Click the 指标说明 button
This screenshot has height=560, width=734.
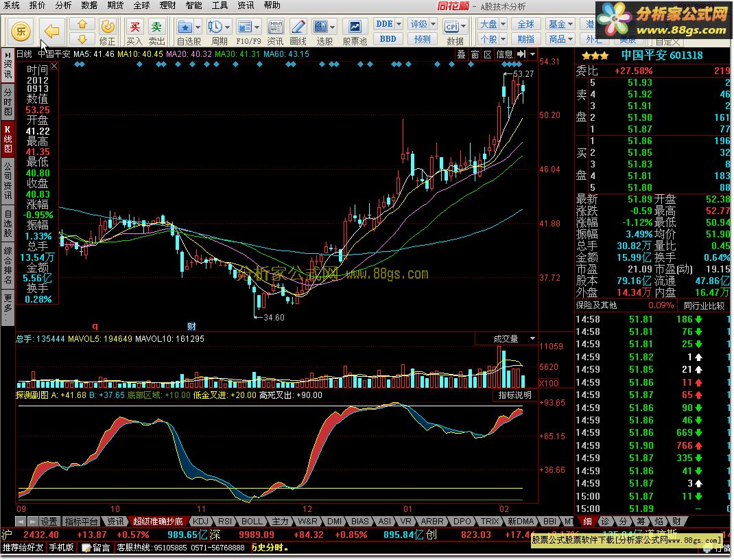514,395
